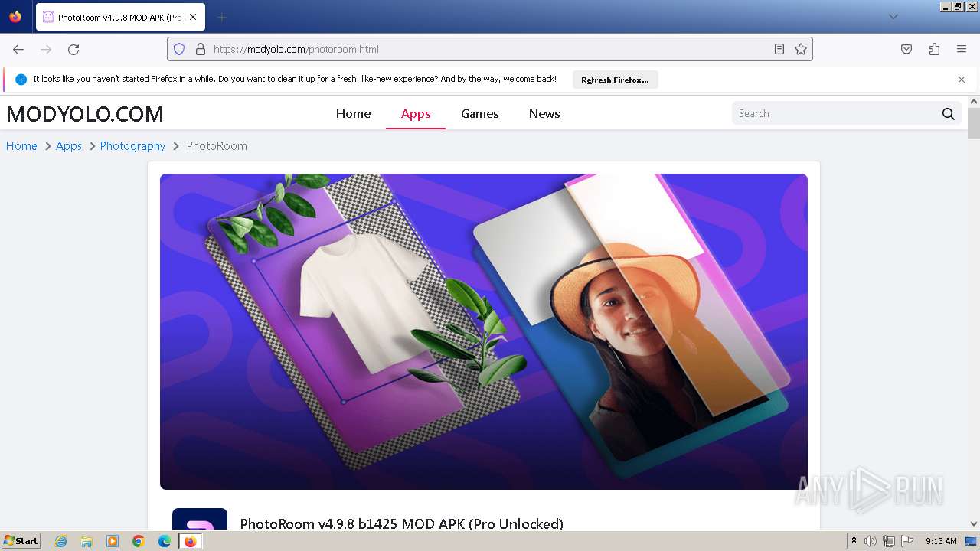The image size is (980, 551).
Task: Follow the Photography breadcrumb link
Action: coord(132,145)
